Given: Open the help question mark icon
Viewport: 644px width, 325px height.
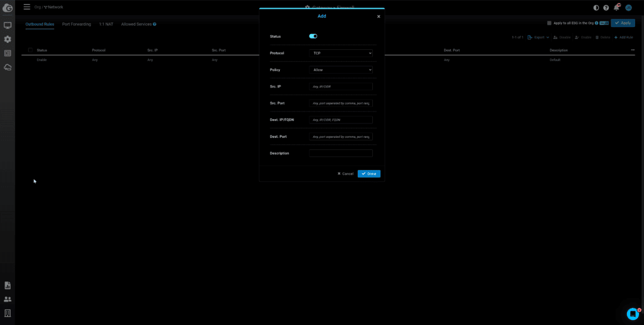Looking at the screenshot, I should tap(606, 8).
